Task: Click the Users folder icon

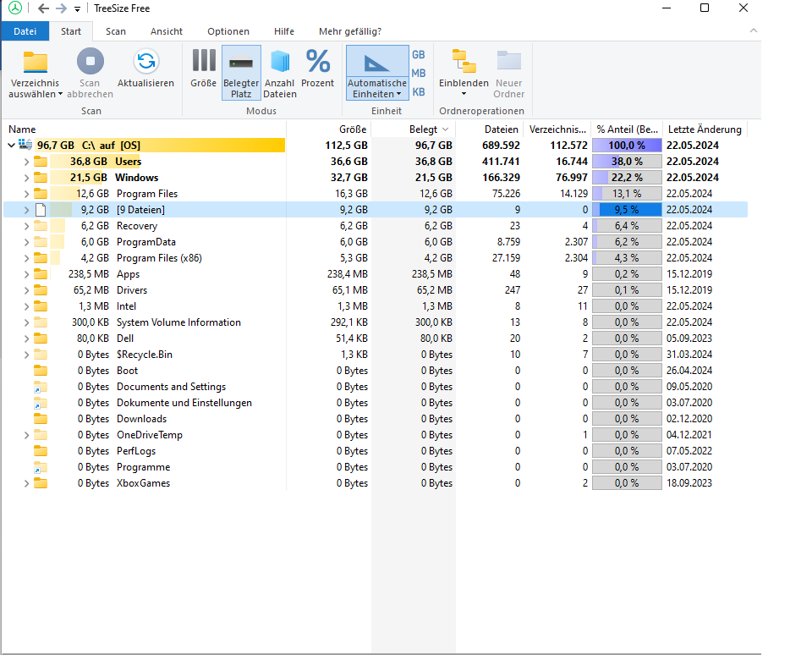Action: pos(41,161)
